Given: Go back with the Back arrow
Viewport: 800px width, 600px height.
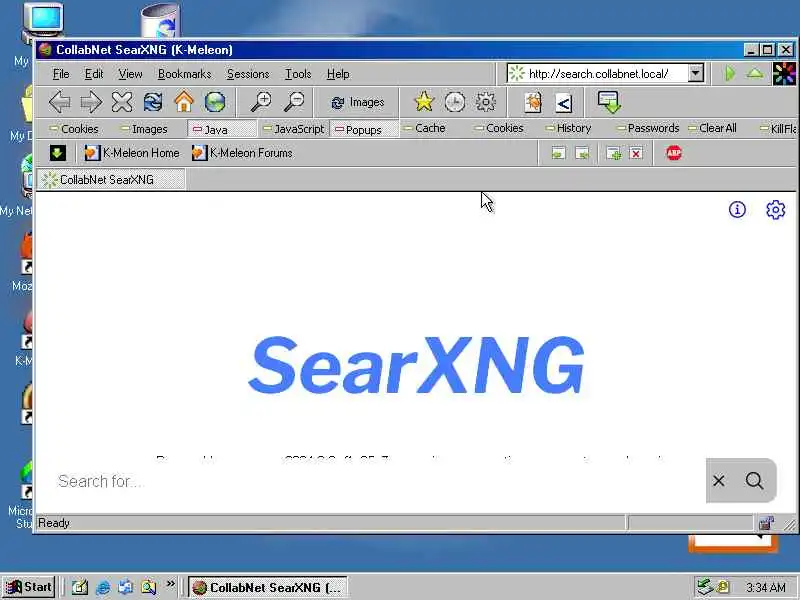Looking at the screenshot, I should [x=60, y=102].
